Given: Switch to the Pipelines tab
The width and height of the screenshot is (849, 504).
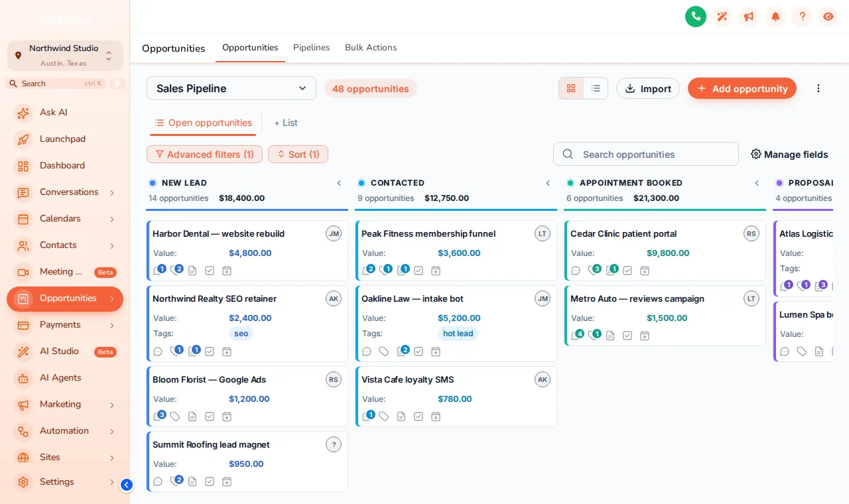Looking at the screenshot, I should [x=312, y=48].
